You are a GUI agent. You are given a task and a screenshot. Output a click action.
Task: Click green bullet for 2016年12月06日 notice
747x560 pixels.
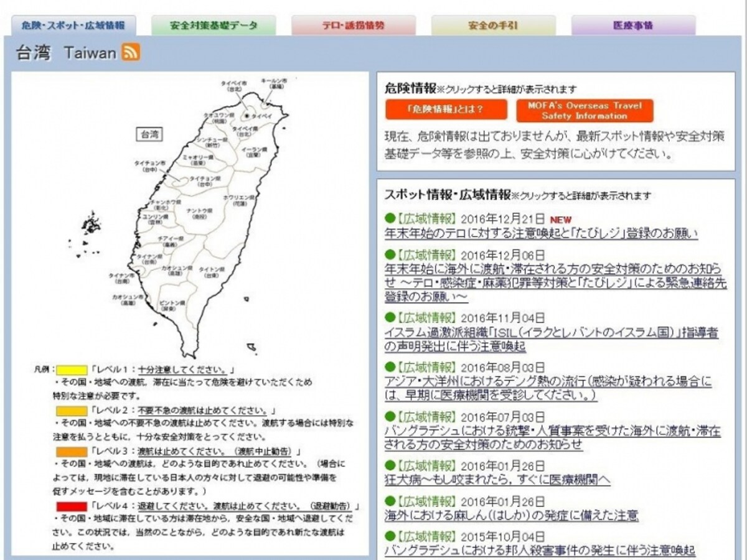click(390, 254)
